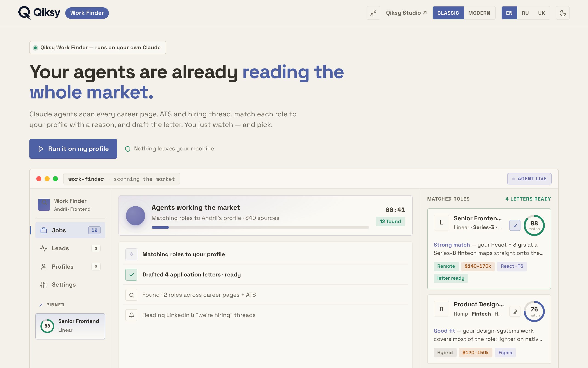Click Andrii · Frontend profile subtitle
Image resolution: width=588 pixels, height=368 pixels.
click(x=72, y=209)
